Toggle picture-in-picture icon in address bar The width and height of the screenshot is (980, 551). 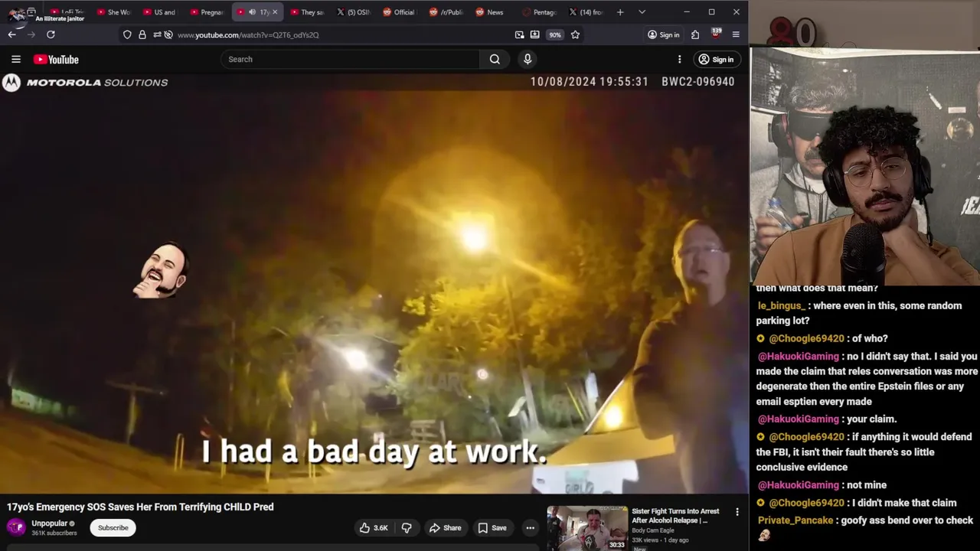[520, 34]
